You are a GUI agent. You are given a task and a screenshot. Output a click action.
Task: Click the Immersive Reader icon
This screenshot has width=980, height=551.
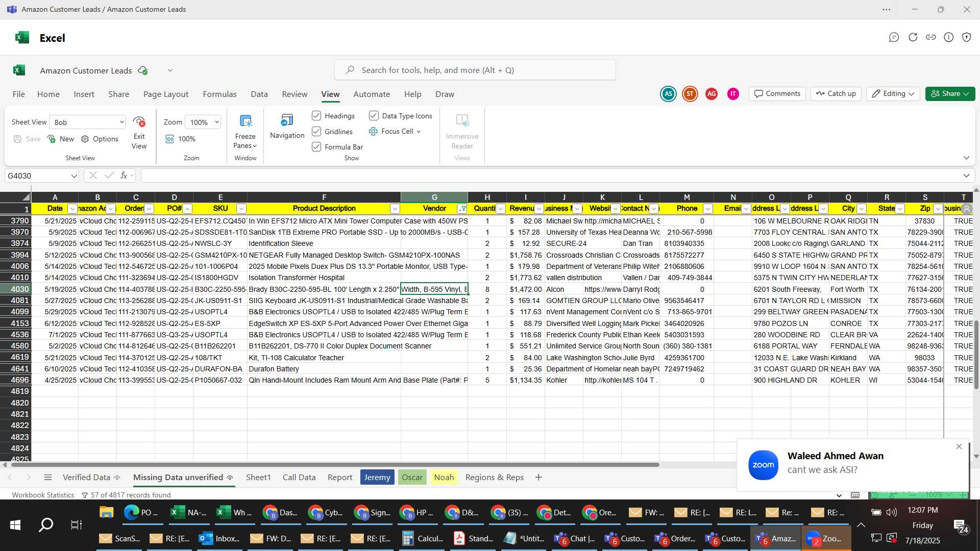point(462,121)
